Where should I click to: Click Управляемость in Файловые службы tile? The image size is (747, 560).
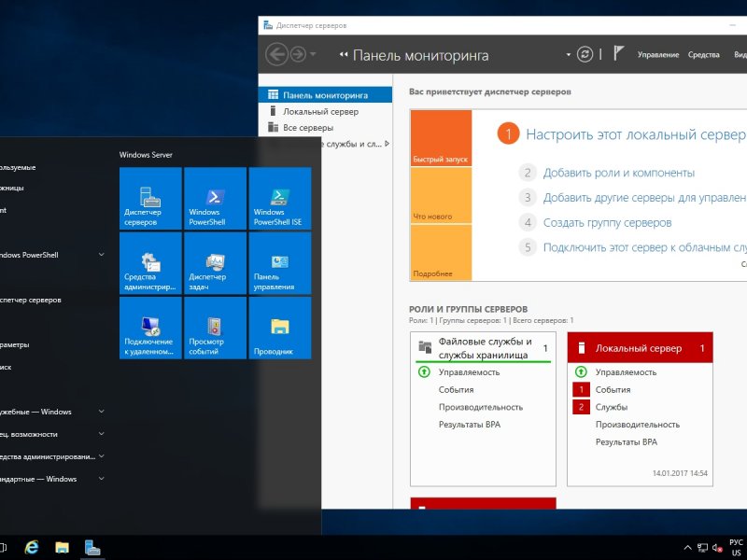pos(469,371)
